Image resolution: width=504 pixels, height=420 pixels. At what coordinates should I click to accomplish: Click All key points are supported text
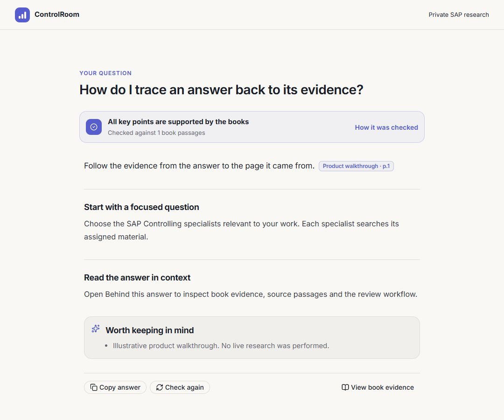(178, 122)
